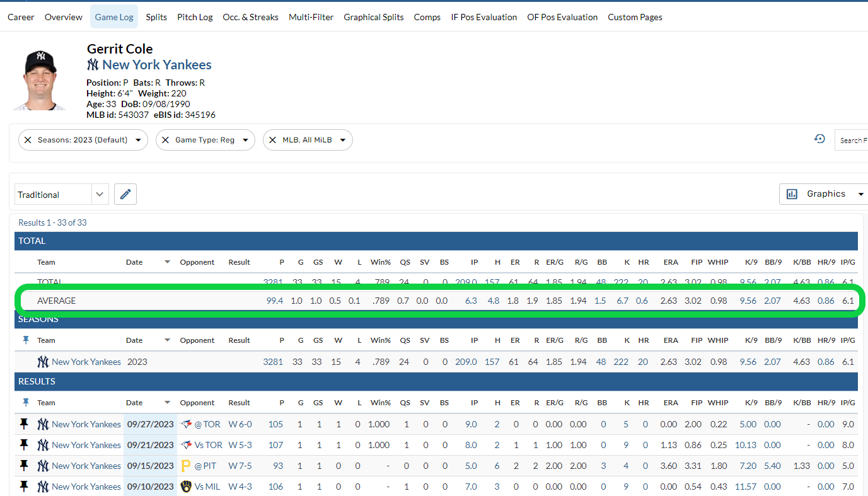Click in the Search filter field

852,140
